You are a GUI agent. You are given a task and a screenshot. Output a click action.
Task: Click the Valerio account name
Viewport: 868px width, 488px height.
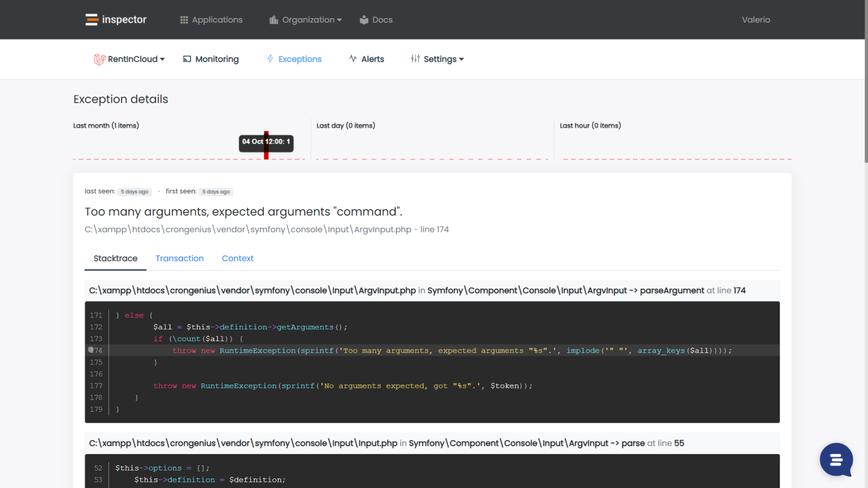756,19
